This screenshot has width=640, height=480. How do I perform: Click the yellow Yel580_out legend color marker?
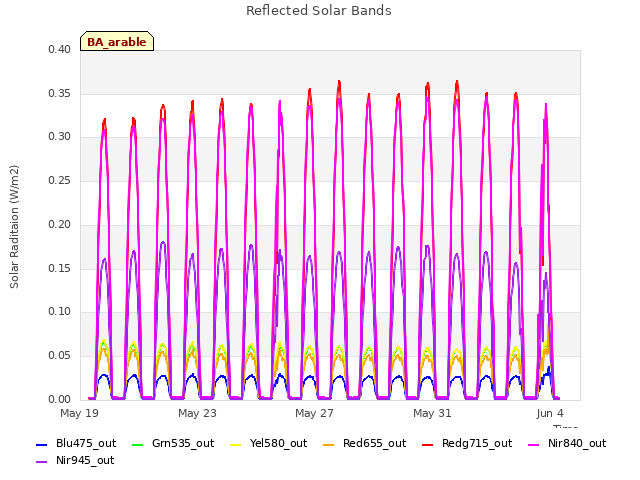(236, 444)
